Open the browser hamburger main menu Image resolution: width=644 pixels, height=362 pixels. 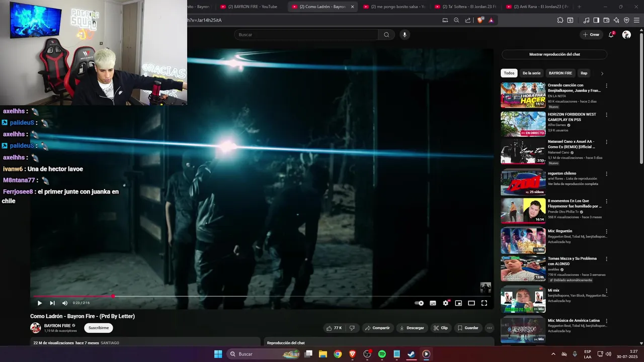pyautogui.click(x=636, y=20)
